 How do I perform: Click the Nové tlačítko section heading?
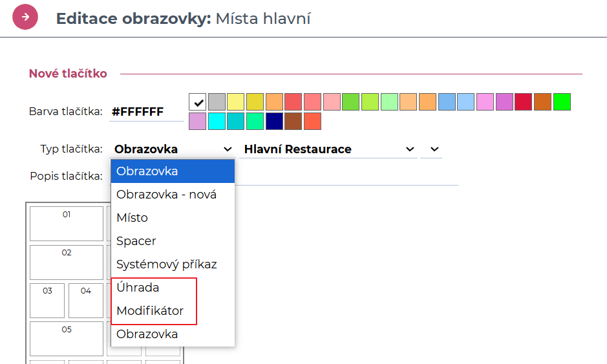coord(68,74)
